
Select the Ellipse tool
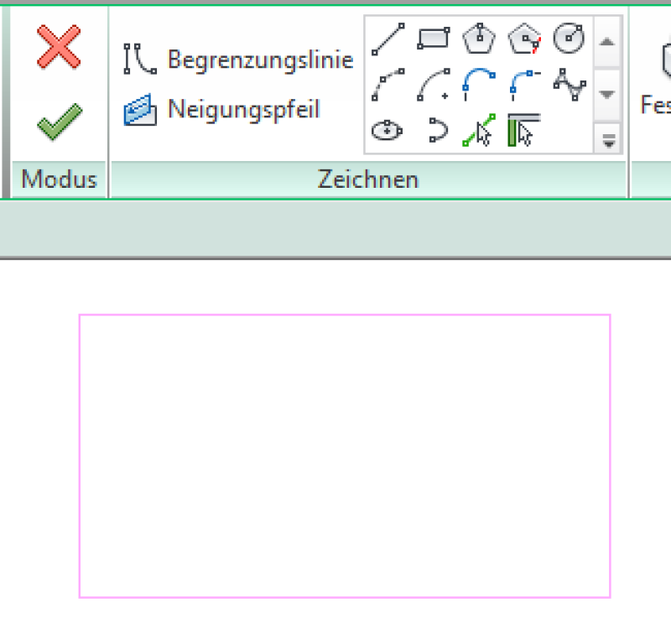(x=388, y=130)
